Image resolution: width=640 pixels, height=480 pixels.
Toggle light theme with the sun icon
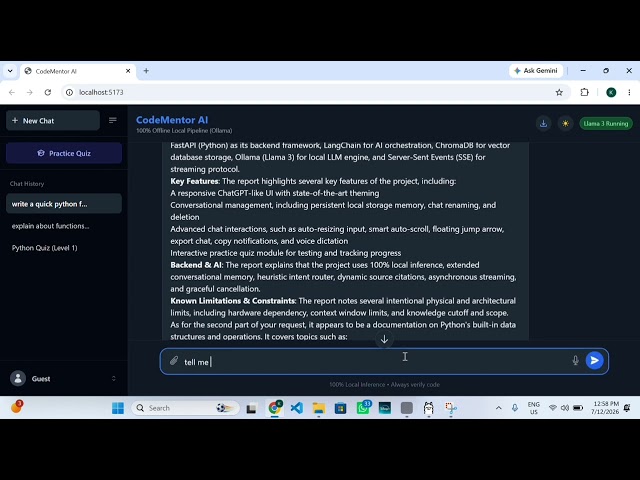pyautogui.click(x=565, y=123)
